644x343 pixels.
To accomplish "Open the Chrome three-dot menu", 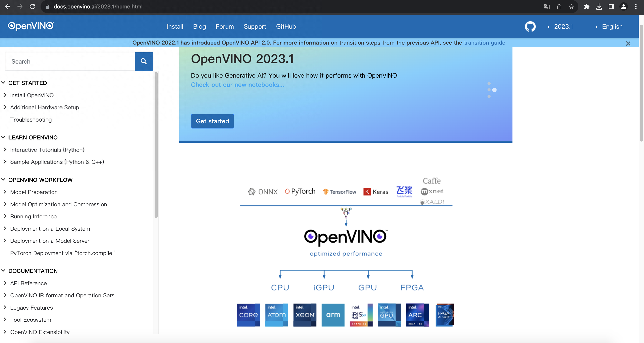I will click(636, 7).
